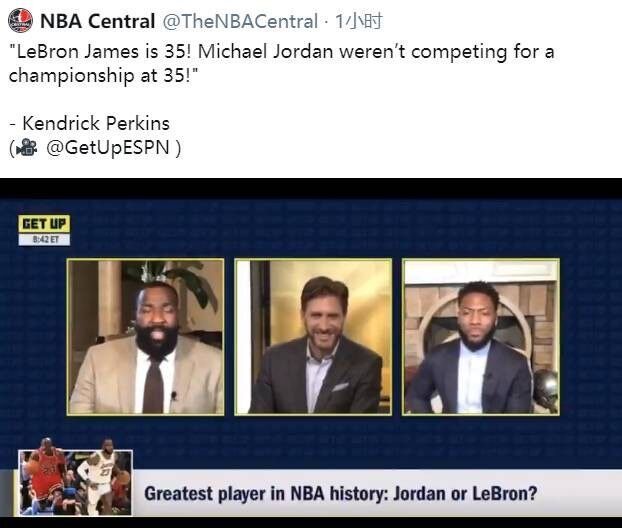The image size is (622, 528).
Task: Click the 8:42 ET time badge
Action: [x=44, y=240]
